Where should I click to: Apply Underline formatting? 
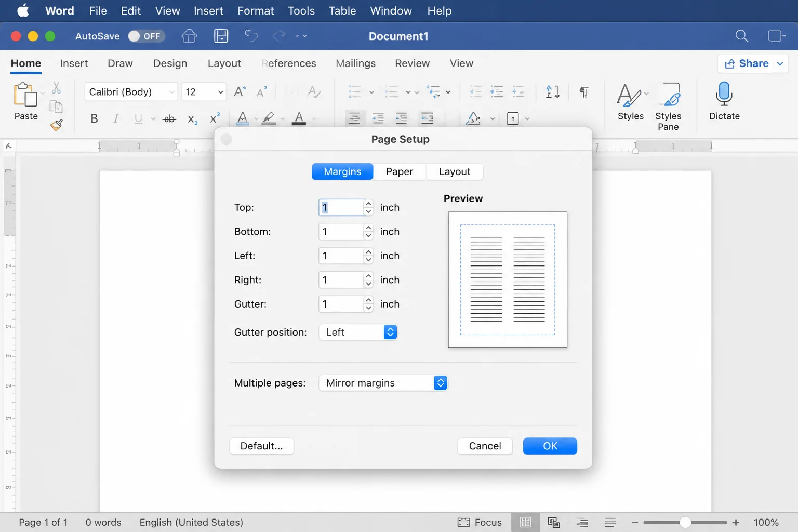[x=138, y=118]
